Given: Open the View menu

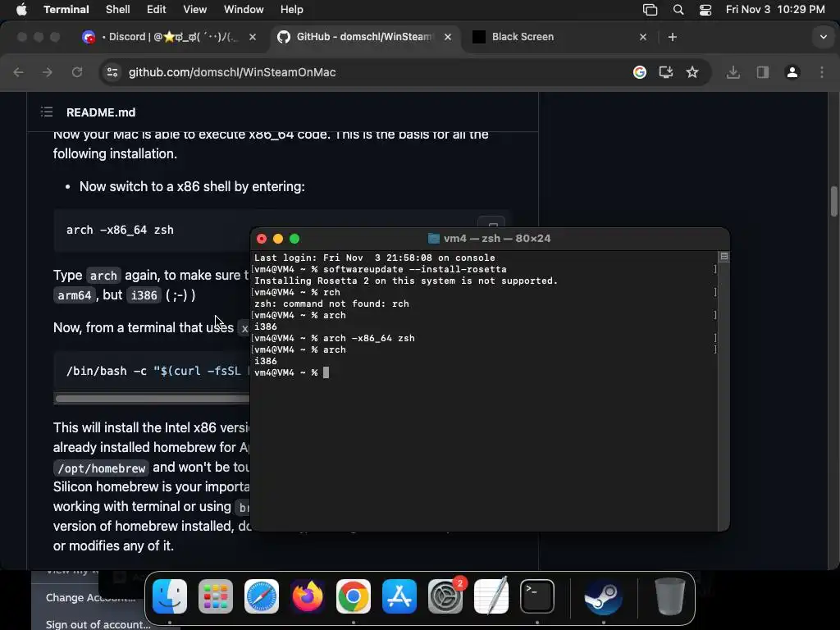Looking at the screenshot, I should [194, 10].
